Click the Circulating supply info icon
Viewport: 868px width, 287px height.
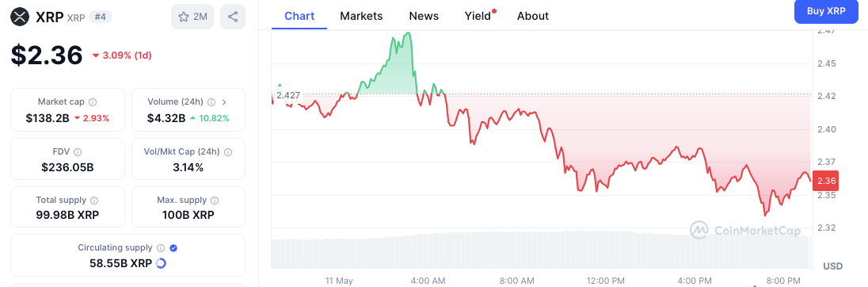tap(161, 248)
